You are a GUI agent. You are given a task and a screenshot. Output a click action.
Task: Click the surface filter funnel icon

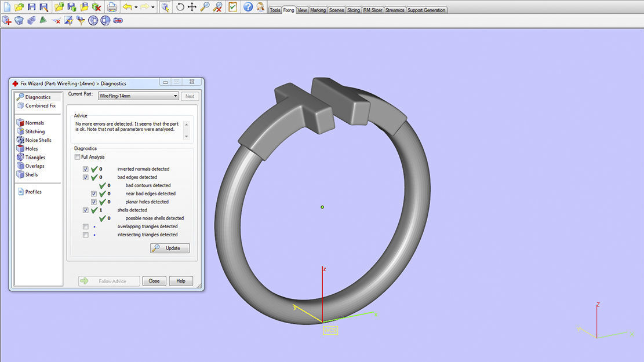pyautogui.click(x=68, y=20)
